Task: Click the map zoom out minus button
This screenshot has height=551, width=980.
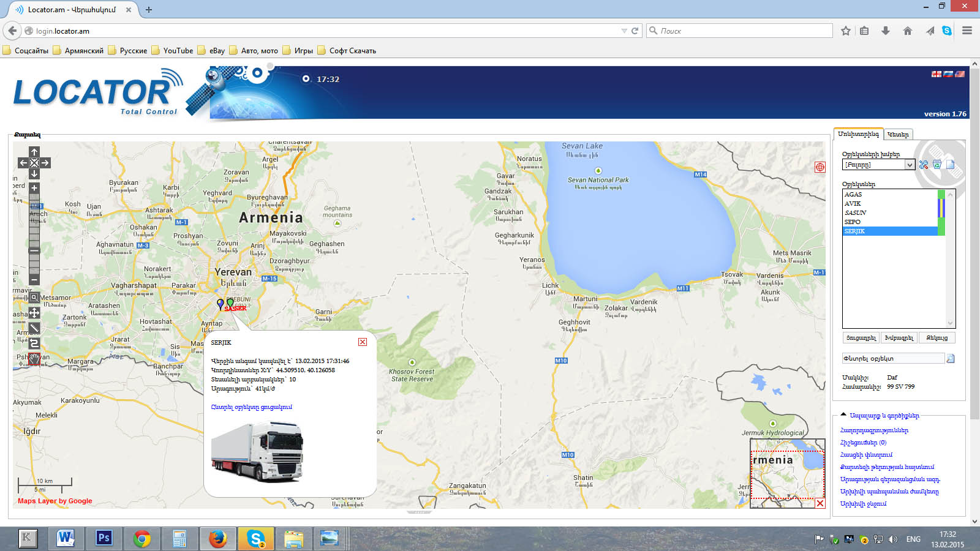Action: pos(34,280)
